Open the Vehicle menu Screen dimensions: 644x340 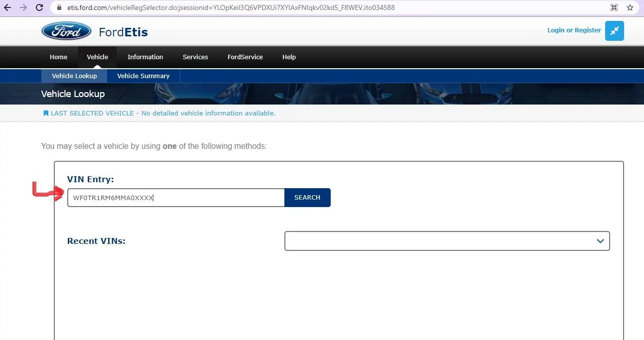(97, 57)
